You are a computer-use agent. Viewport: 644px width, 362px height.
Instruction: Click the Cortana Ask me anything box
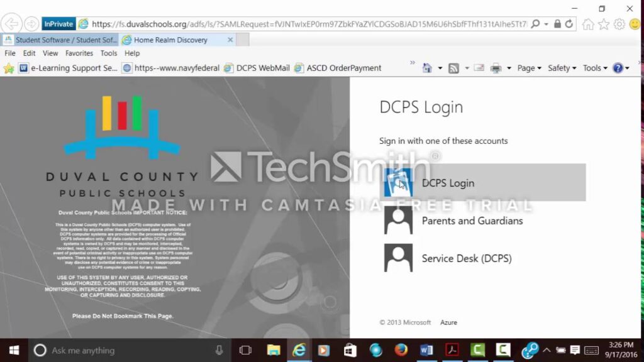point(131,351)
